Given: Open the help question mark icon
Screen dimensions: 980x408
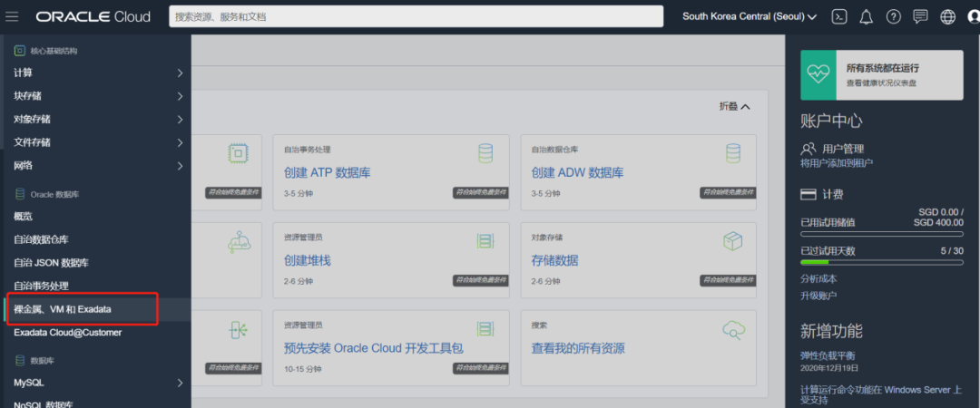Looking at the screenshot, I should pos(893,17).
